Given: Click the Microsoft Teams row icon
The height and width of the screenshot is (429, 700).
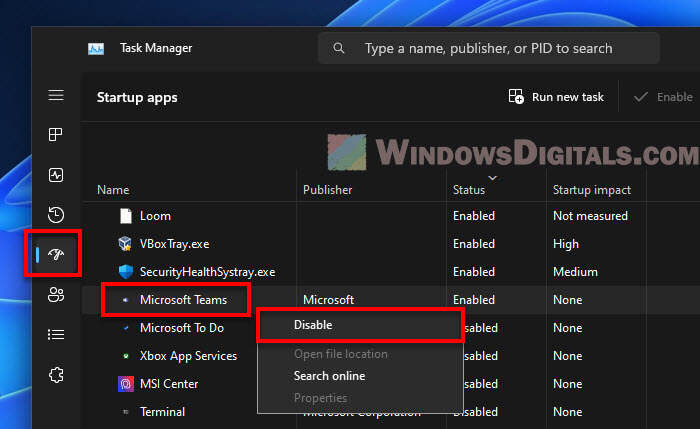Looking at the screenshot, I should point(125,300).
